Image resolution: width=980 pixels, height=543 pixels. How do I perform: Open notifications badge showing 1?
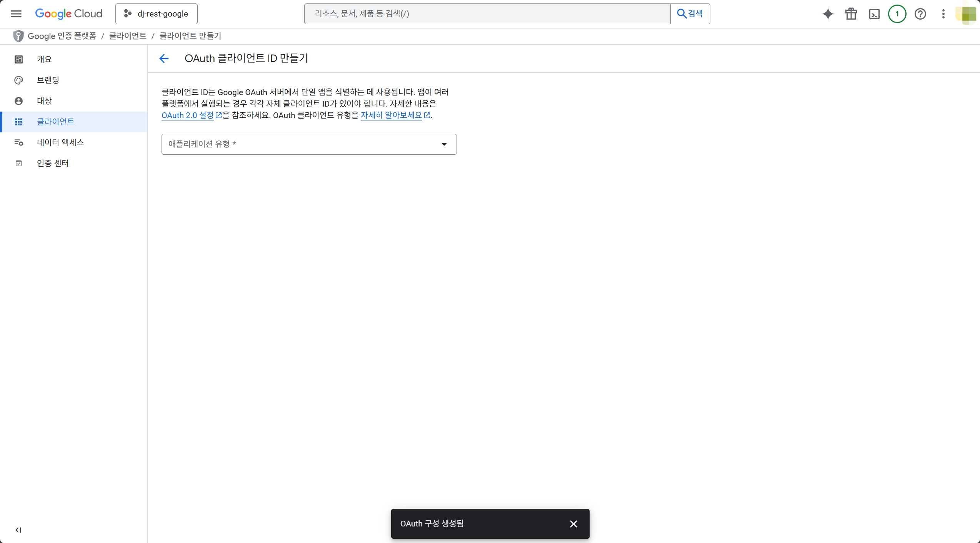coord(897,14)
